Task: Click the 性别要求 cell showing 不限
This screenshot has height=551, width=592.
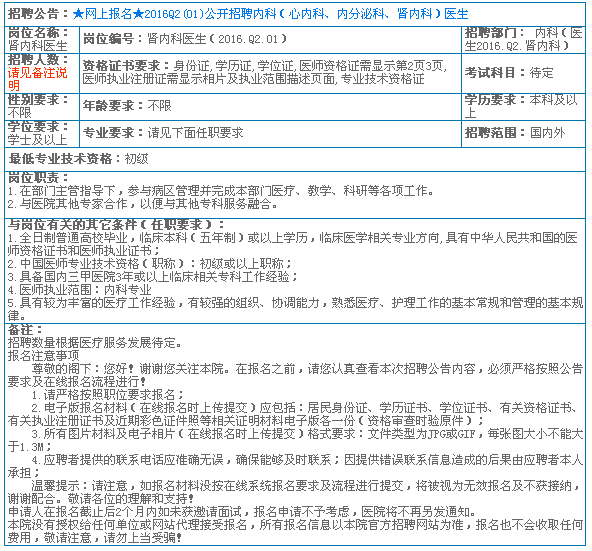Action: click(42, 106)
